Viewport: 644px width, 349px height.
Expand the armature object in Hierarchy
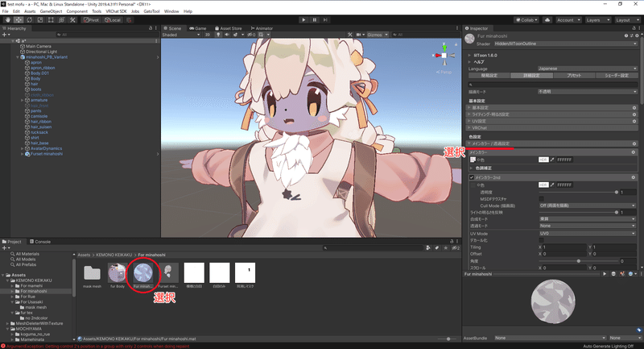[x=23, y=100]
